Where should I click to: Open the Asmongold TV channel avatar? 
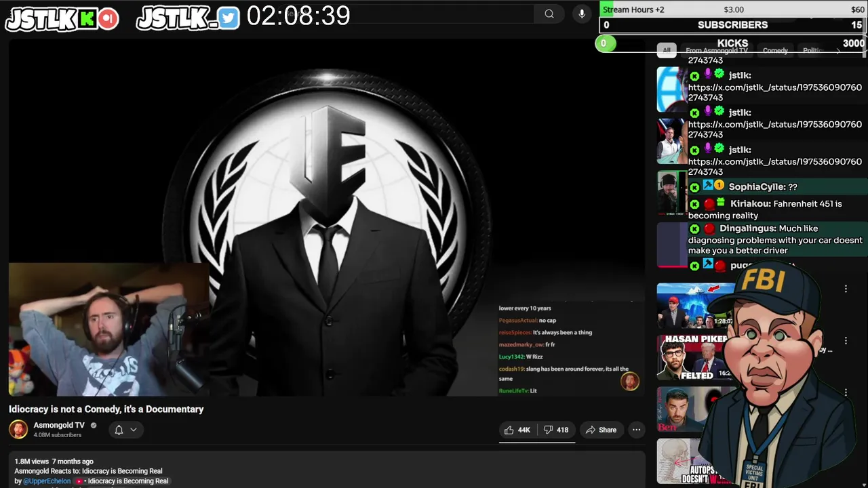(18, 429)
